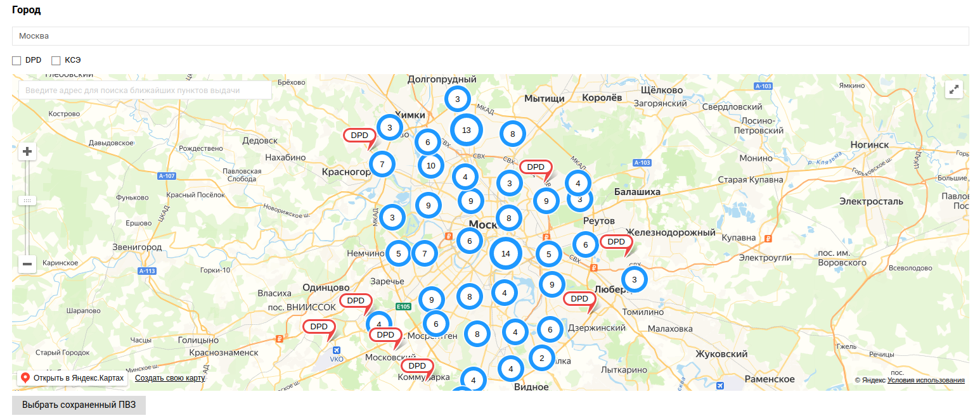Open the cluster marker showing 14

(505, 254)
